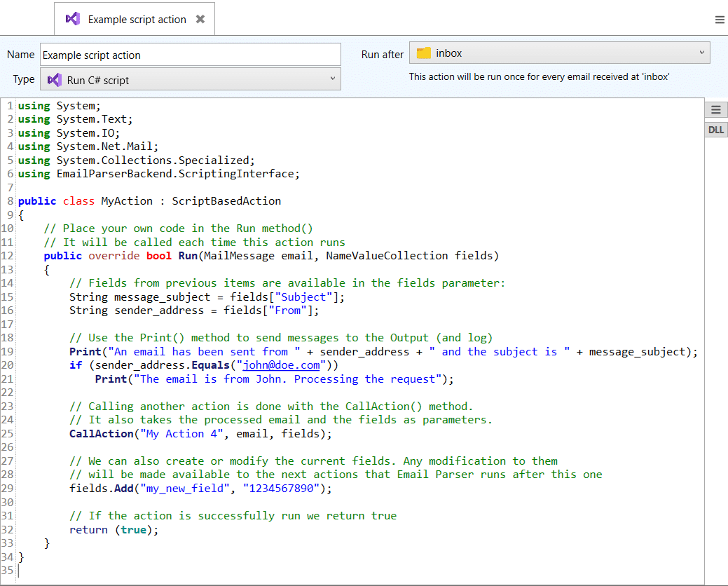
Task: Click the ScriptBasedAction base class name
Action: click(x=226, y=201)
